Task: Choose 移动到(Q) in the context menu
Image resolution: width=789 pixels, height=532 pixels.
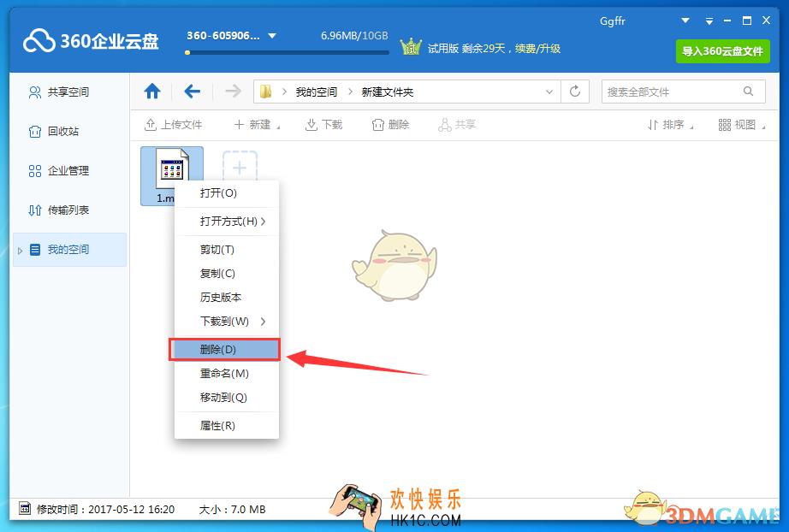Action: pyautogui.click(x=227, y=397)
